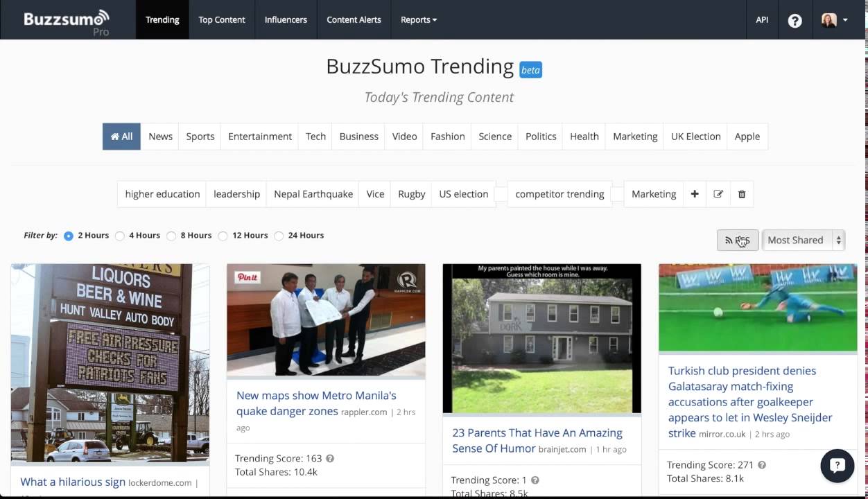Go to the Trending tab

162,19
